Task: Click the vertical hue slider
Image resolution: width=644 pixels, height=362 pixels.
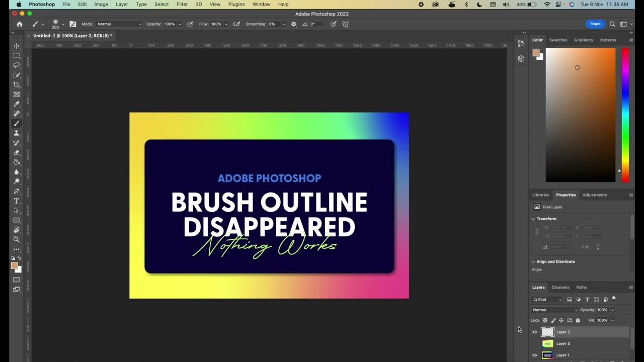Action: point(625,115)
